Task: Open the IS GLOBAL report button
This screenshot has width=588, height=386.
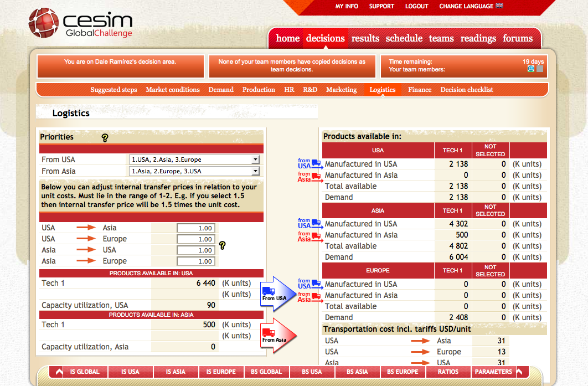Action: [x=85, y=372]
